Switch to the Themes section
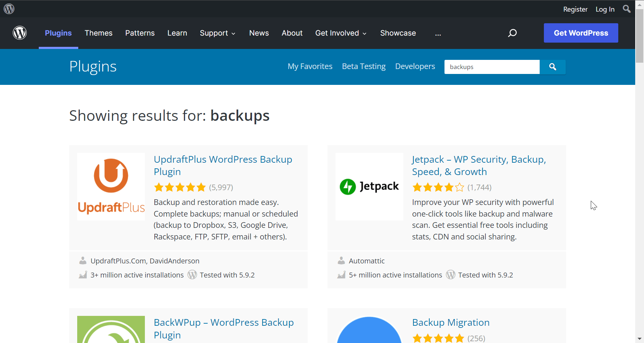 [98, 33]
